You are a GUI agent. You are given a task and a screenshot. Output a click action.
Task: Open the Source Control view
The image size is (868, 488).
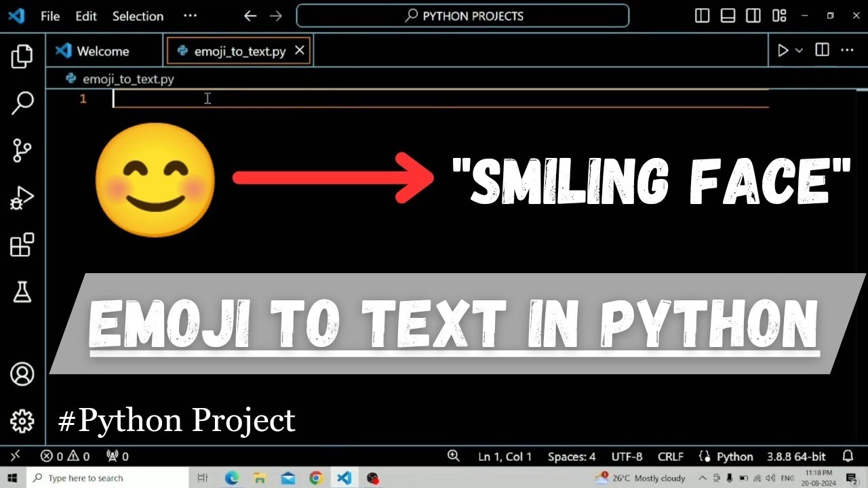click(x=22, y=150)
